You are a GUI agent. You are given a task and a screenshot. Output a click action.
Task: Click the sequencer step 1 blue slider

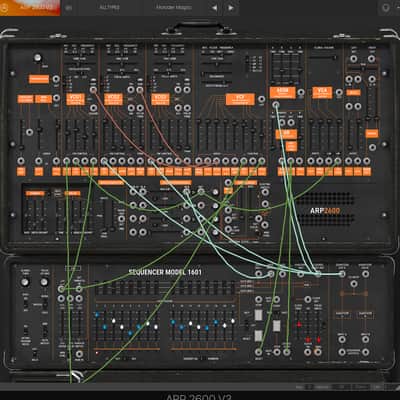(97, 314)
